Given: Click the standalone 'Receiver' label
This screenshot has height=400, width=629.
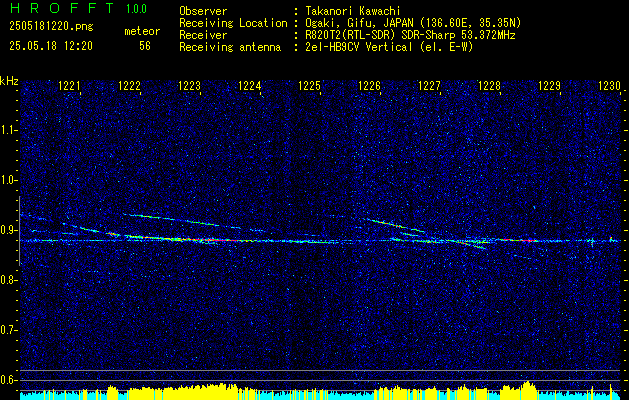Looking at the screenshot, I should tap(203, 35).
